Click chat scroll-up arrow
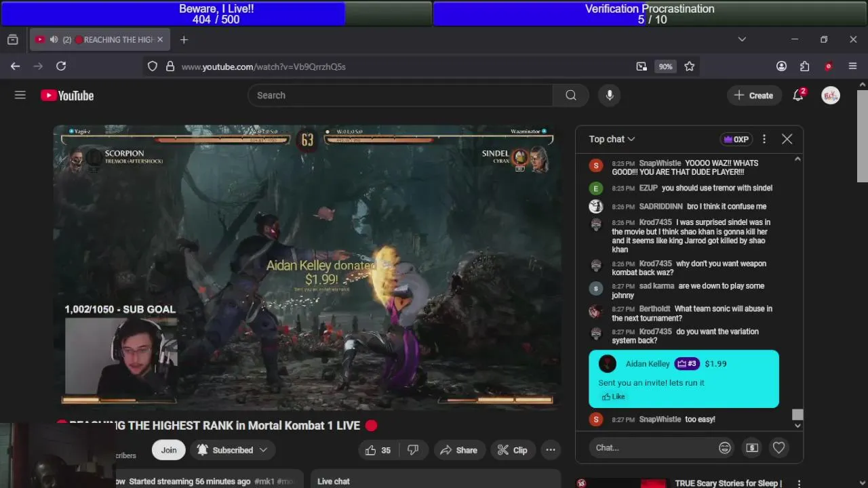The height and width of the screenshot is (488, 868). 797,159
